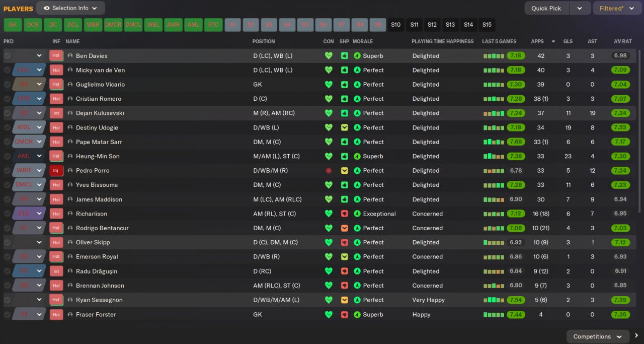
Task: Open Pedro Porro's WBR pick dropdown
Action: (39, 171)
